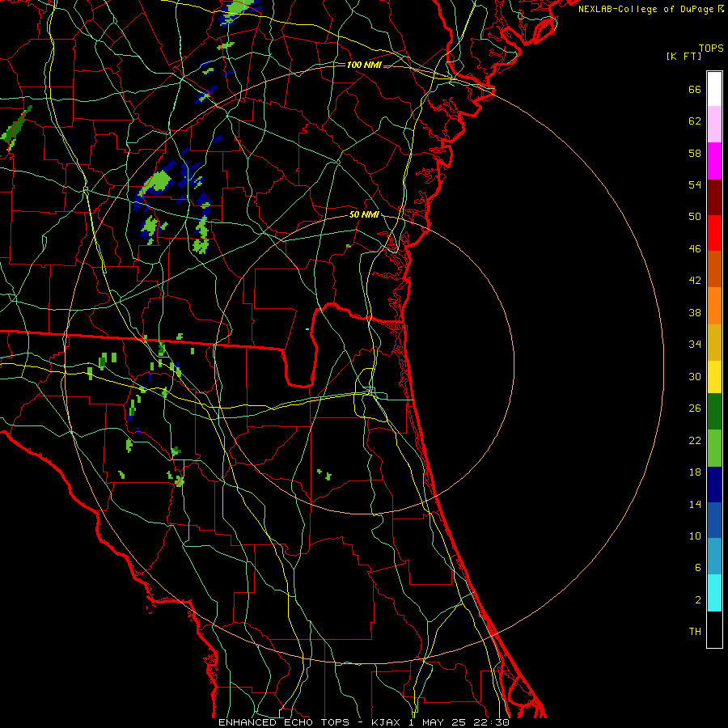
Task: Click the legend value "42"
Action: [x=695, y=281]
